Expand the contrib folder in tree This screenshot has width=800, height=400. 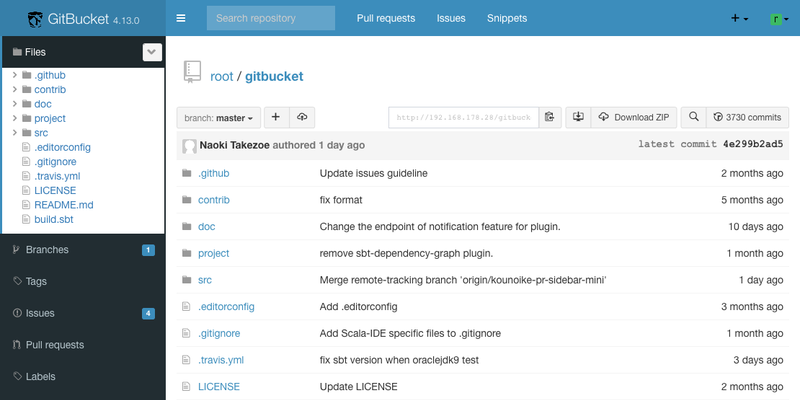pyautogui.click(x=15, y=89)
